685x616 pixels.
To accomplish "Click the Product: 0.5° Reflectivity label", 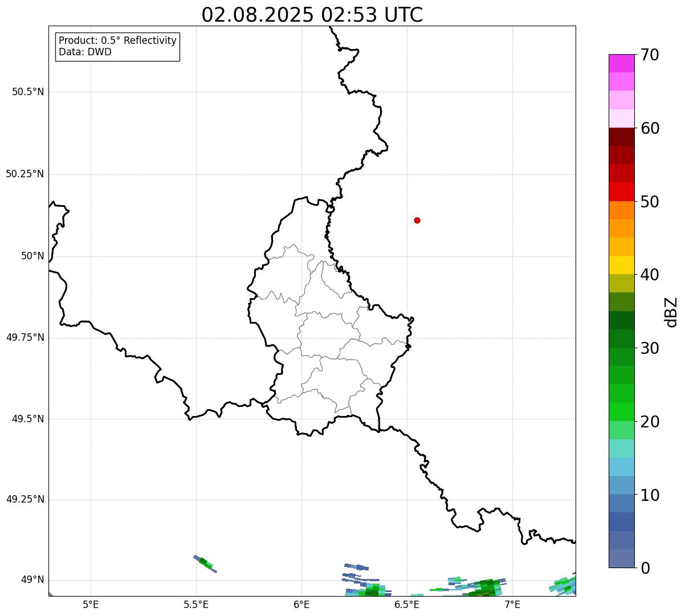I will coord(117,40).
